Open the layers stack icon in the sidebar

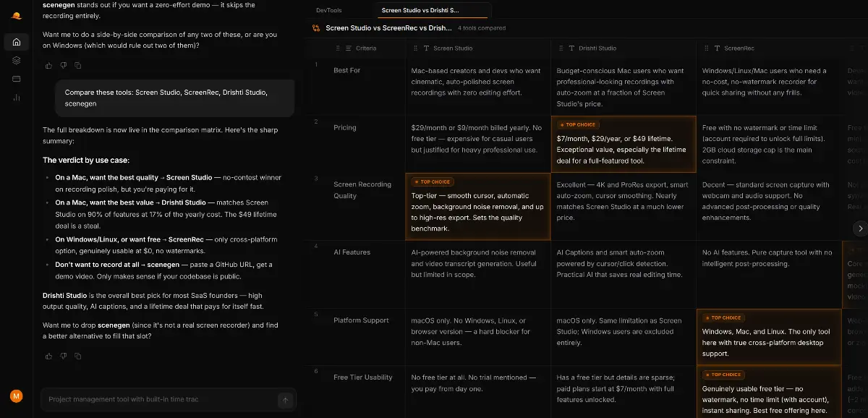tap(16, 60)
